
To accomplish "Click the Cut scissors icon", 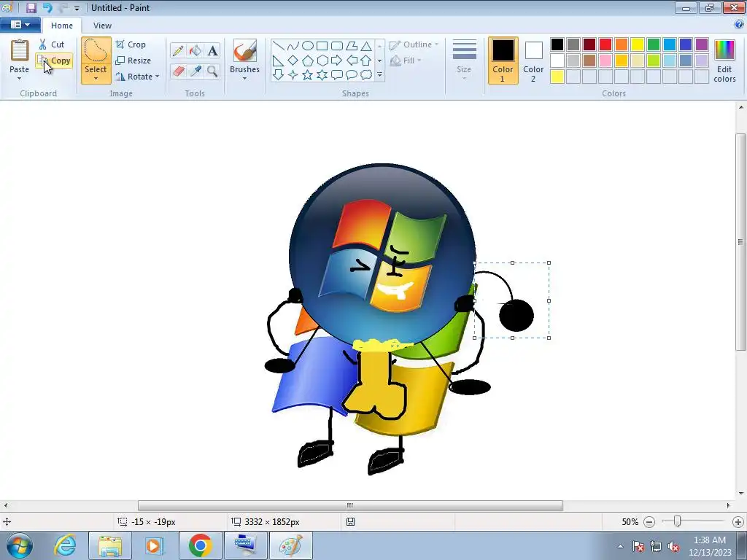I will (43, 44).
